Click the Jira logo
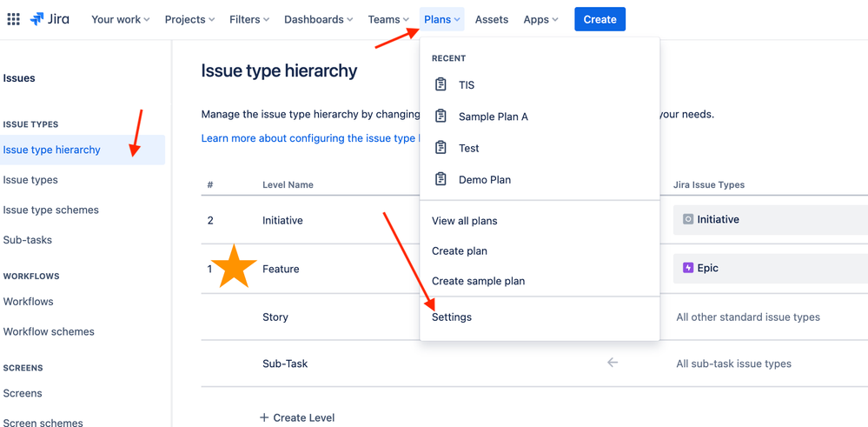This screenshot has width=868, height=427. [x=50, y=19]
